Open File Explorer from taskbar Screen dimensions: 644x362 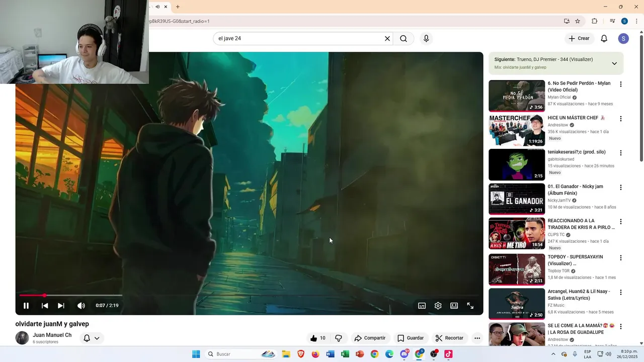286,354
